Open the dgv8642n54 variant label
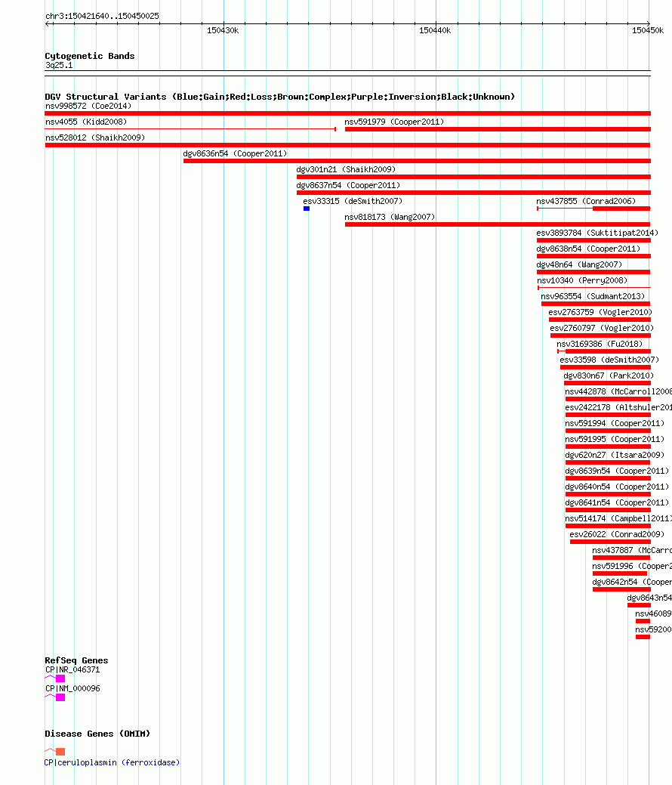 (632, 583)
